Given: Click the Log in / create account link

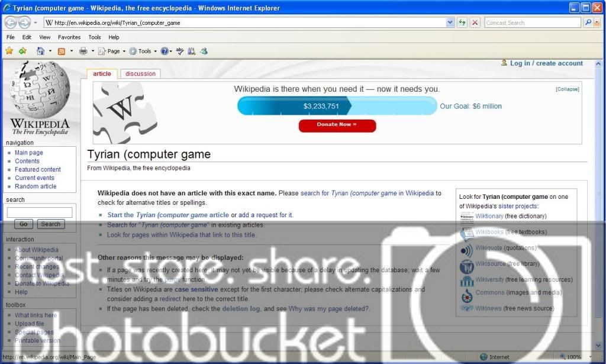Looking at the screenshot, I should [546, 63].
